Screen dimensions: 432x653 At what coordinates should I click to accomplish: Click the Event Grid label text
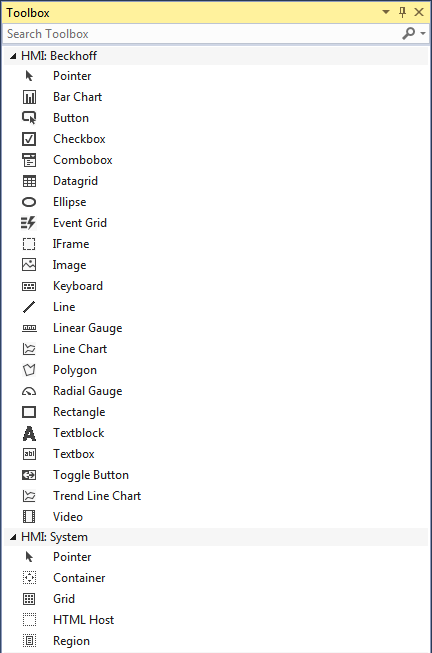[80, 223]
